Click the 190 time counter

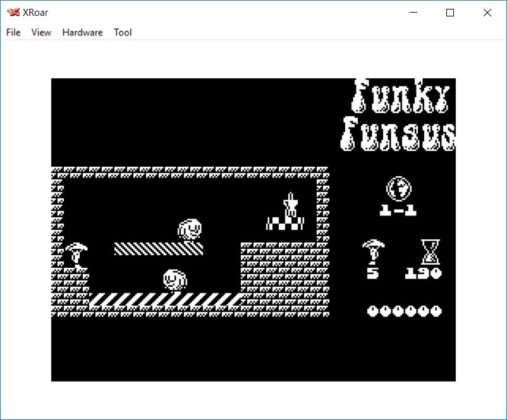point(423,273)
